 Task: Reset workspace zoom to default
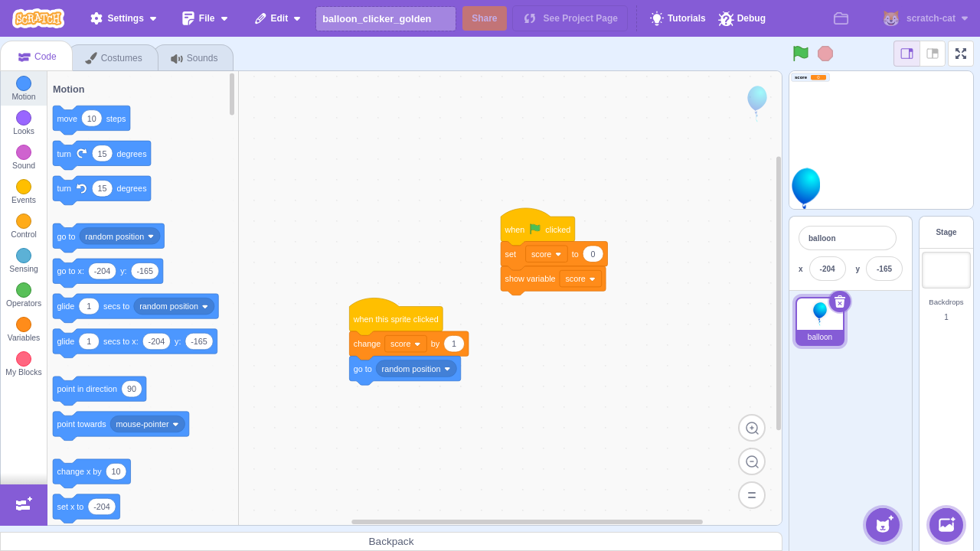point(752,495)
